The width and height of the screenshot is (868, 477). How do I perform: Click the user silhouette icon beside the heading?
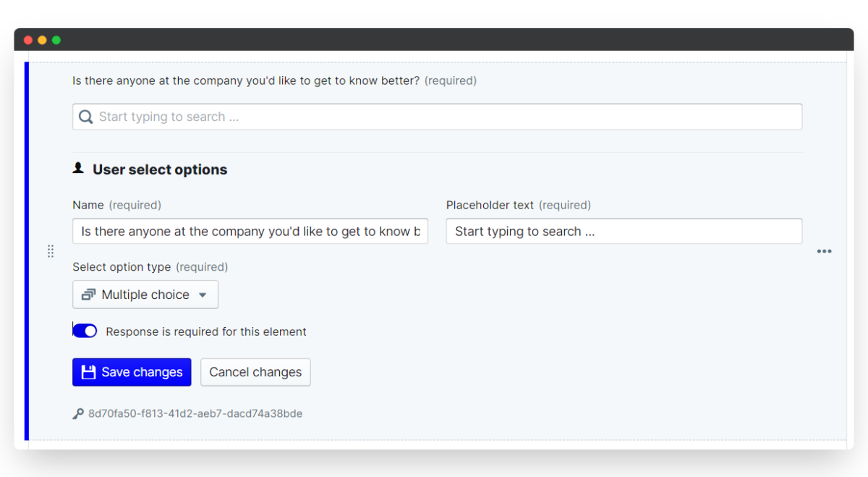point(78,168)
